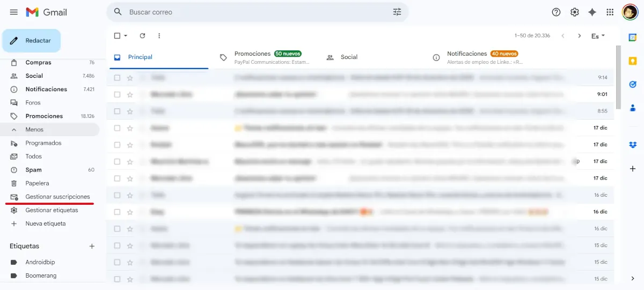Click the Redactar compose button
The height and width of the screenshot is (290, 644).
click(x=31, y=41)
